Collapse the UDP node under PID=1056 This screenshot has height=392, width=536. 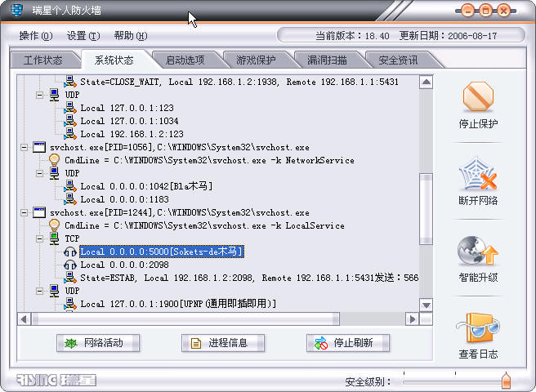[40, 173]
